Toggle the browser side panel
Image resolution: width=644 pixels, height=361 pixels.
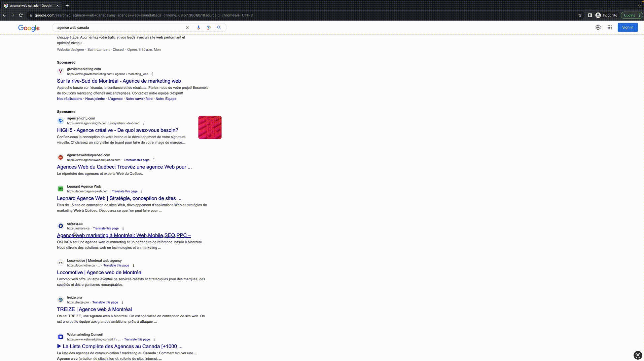(590, 15)
